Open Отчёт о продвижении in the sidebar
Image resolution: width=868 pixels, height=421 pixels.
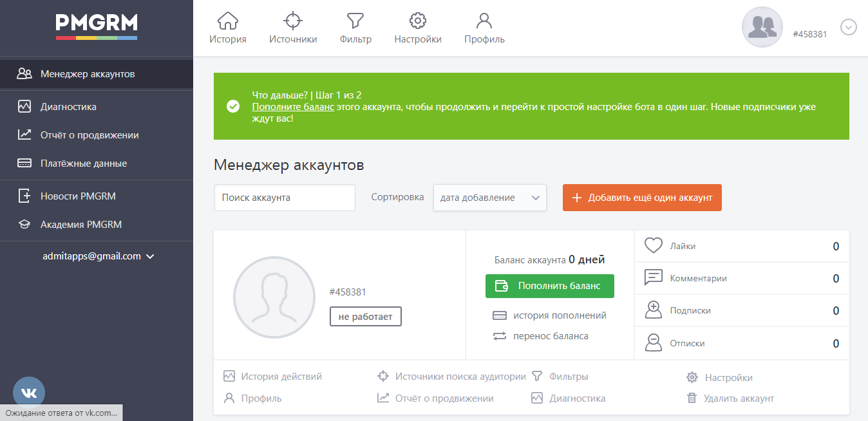97,135
